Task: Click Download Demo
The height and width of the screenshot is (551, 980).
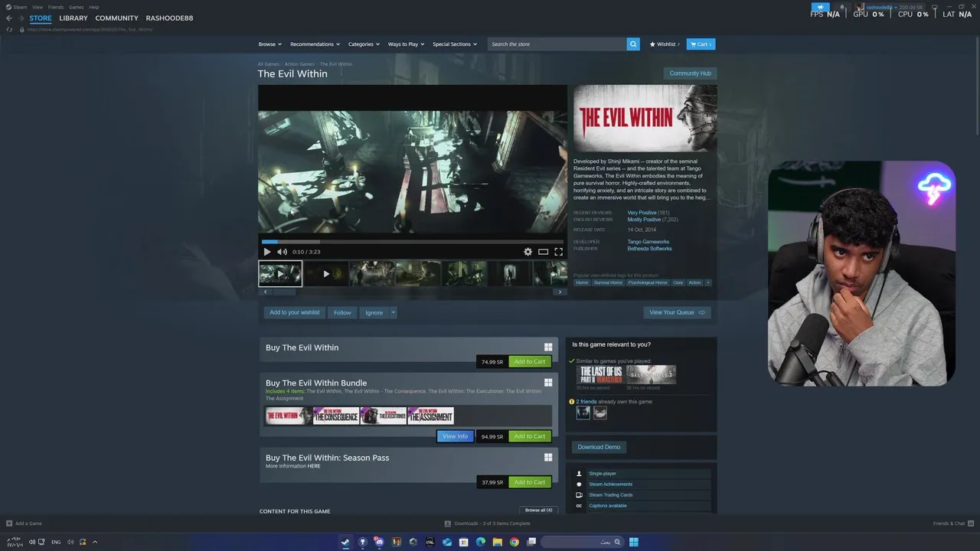Action: [x=599, y=447]
